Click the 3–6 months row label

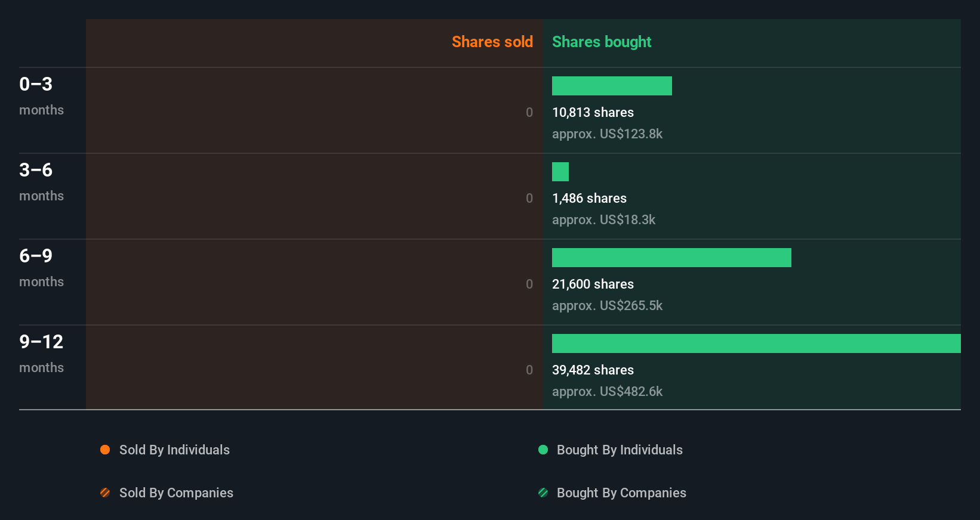[41, 182]
